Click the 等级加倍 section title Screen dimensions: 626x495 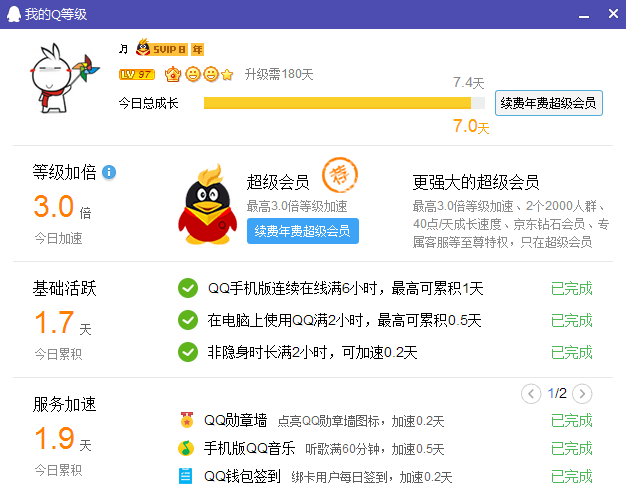click(x=65, y=172)
